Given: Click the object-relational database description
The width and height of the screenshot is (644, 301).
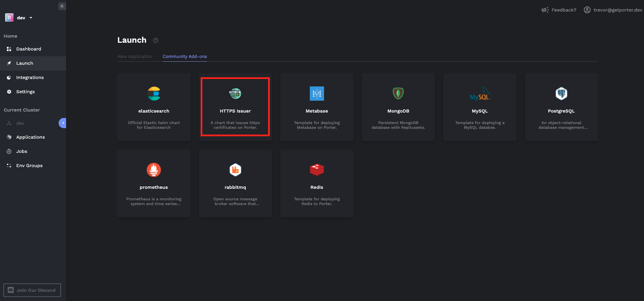Looking at the screenshot, I should (563, 125).
